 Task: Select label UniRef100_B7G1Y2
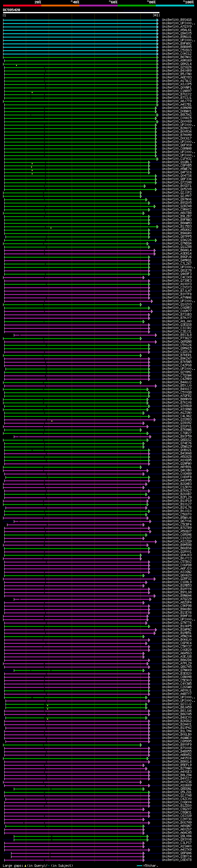[176, 94]
